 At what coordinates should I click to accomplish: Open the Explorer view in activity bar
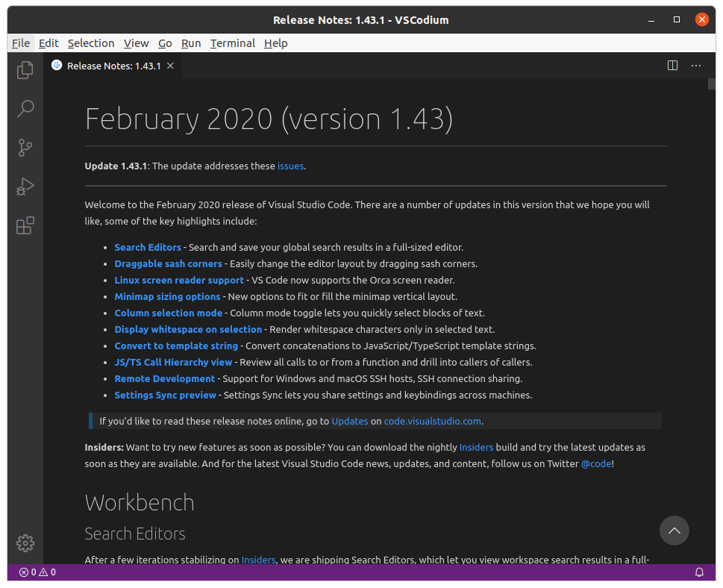(25, 70)
